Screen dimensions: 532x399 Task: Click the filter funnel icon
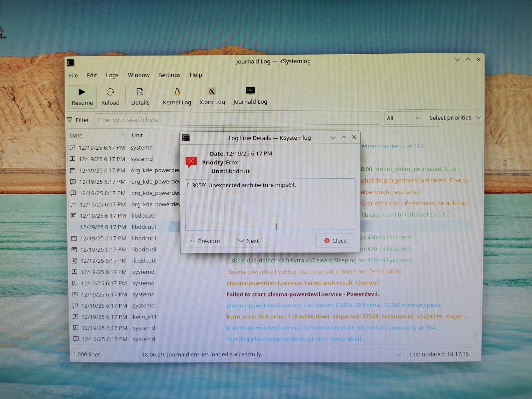coord(70,120)
